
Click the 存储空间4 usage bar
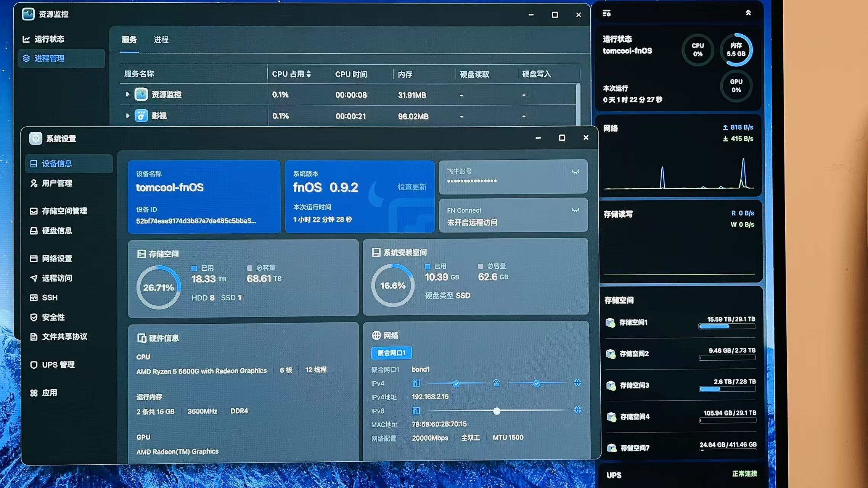pos(728,420)
